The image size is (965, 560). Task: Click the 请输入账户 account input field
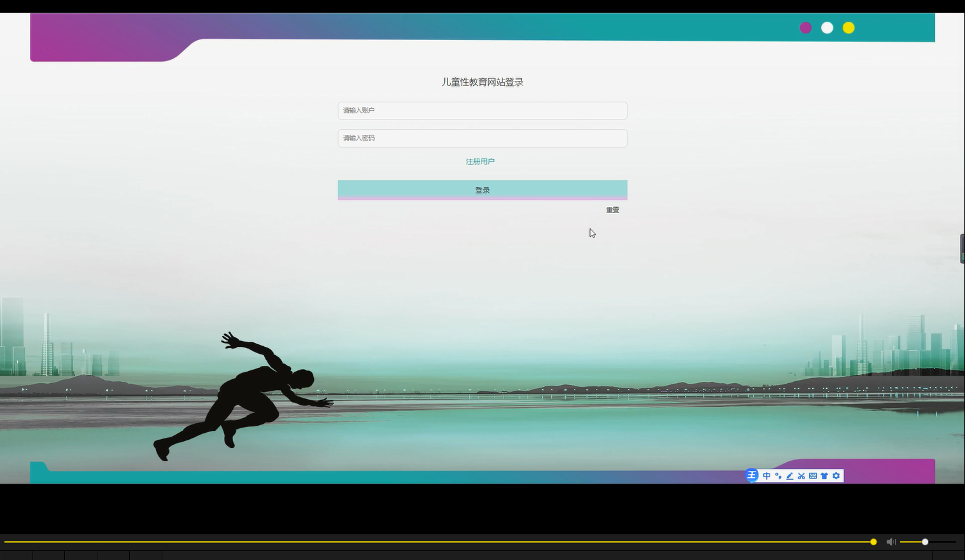pyautogui.click(x=482, y=111)
